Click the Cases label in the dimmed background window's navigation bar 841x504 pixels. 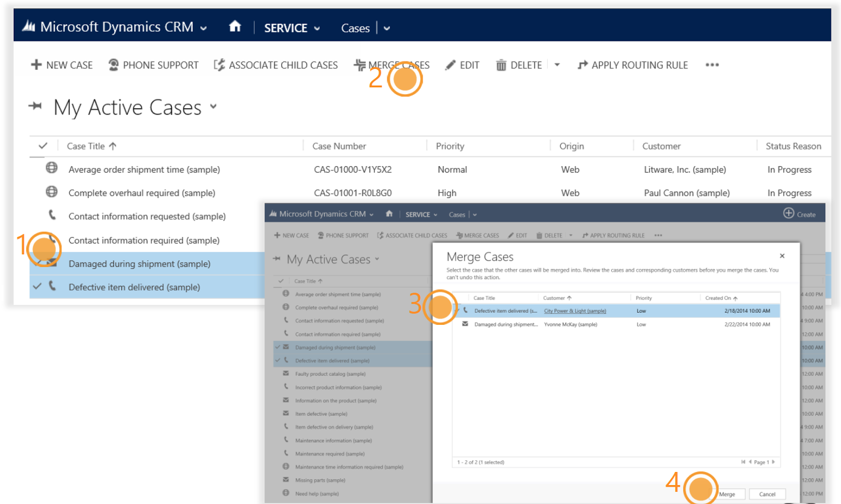457,214
